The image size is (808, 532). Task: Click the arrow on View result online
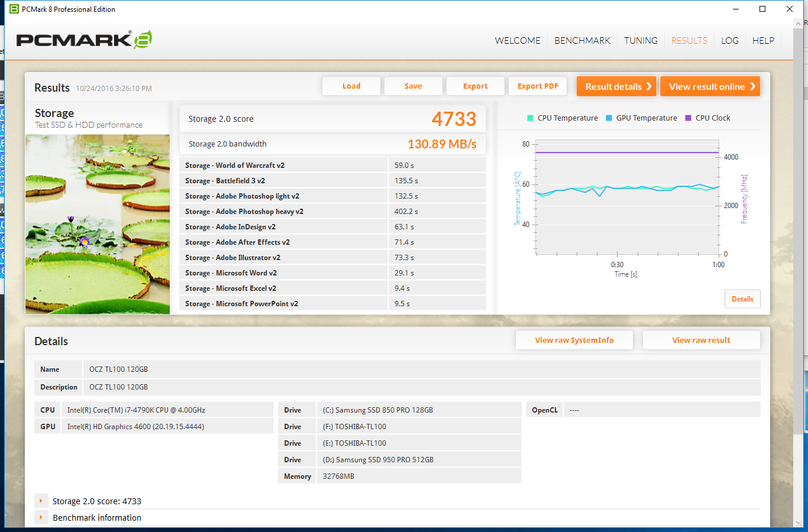752,86
